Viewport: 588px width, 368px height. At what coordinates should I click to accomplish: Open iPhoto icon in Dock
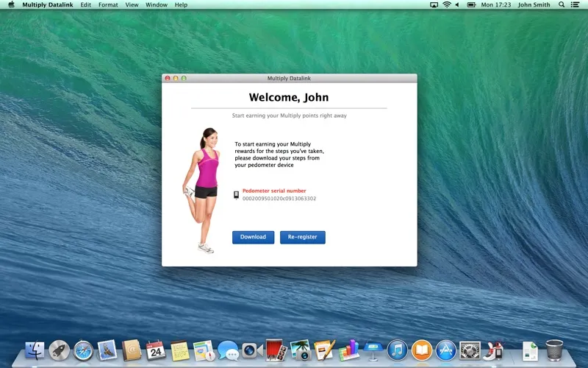(301, 350)
